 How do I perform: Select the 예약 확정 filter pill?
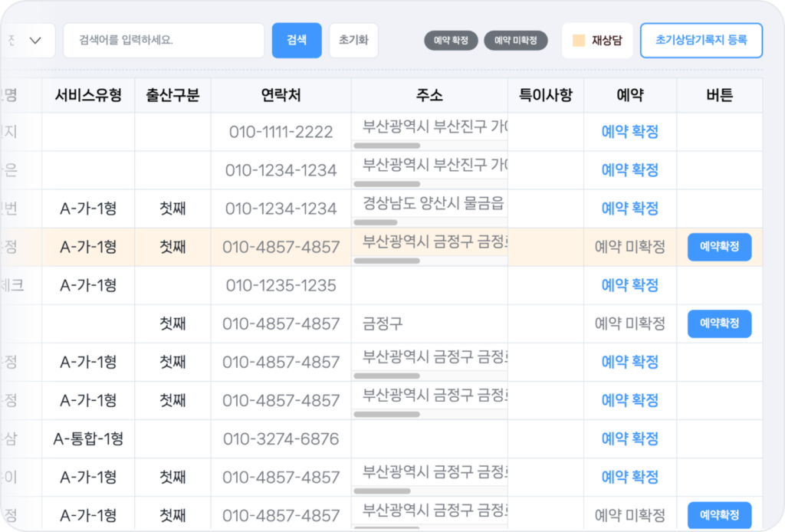[452, 41]
